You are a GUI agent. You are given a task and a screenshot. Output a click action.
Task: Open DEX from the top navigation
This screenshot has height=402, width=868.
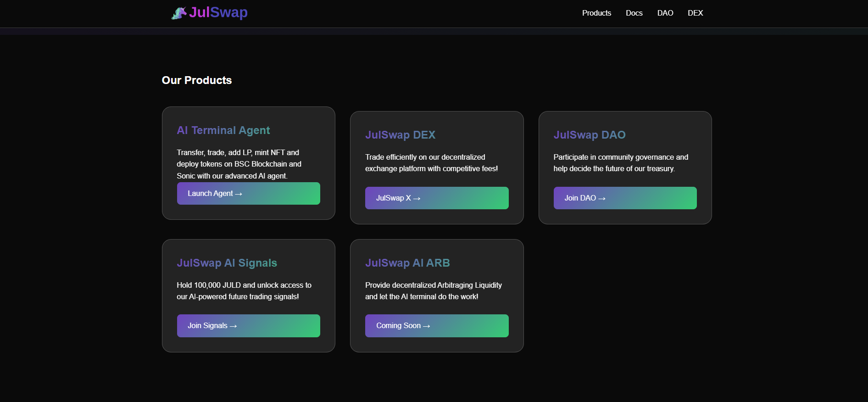[695, 13]
